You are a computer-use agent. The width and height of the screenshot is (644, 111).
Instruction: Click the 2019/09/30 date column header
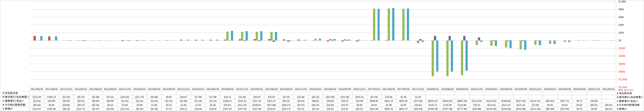tap(521, 89)
